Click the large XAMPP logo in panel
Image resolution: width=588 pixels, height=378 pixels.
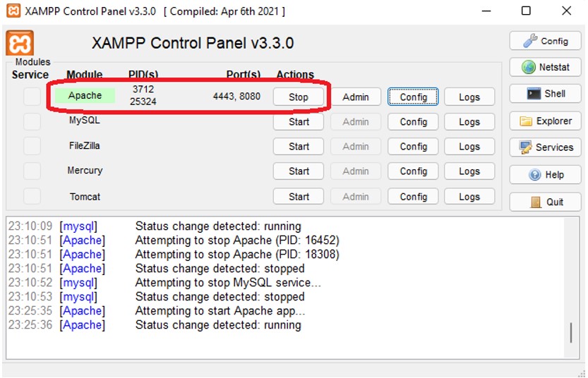20,43
